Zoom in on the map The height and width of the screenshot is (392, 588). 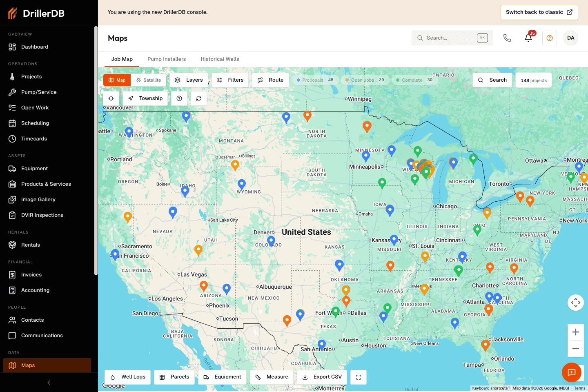coord(576,332)
